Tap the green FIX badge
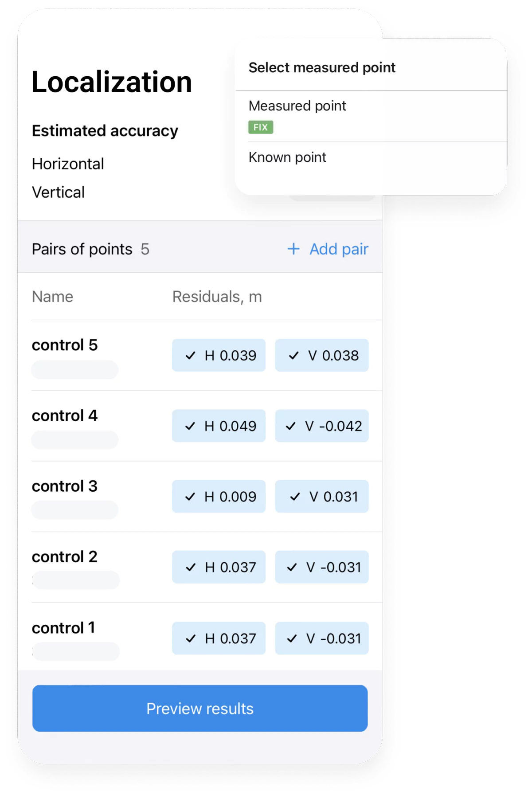 click(260, 127)
